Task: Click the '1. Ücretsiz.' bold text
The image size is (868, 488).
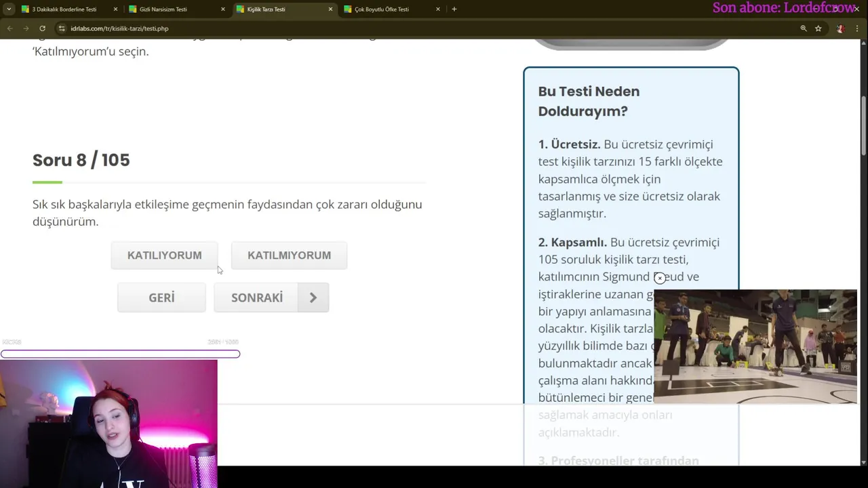Action: pyautogui.click(x=570, y=144)
